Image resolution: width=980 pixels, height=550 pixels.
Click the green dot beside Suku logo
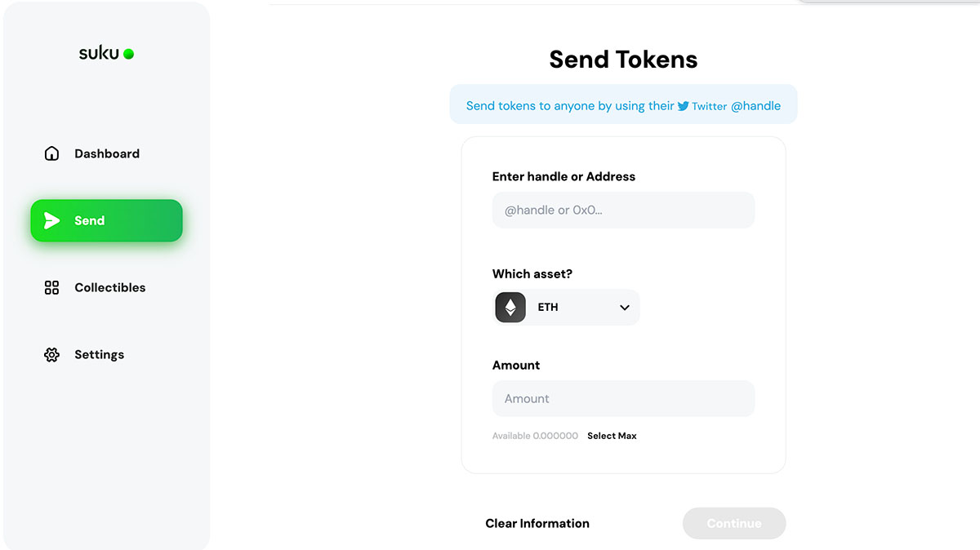click(x=128, y=54)
